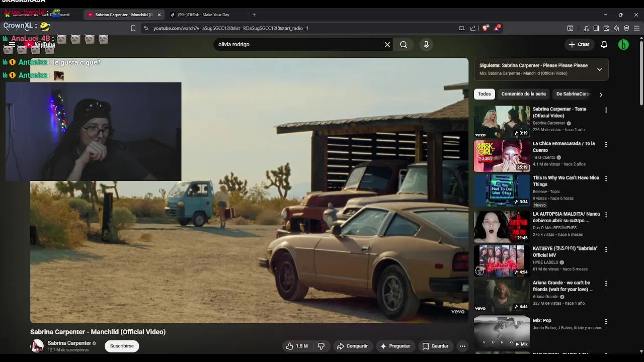Expand the Siguiente mix playlist panel
The height and width of the screenshot is (362, 644).
(599, 69)
